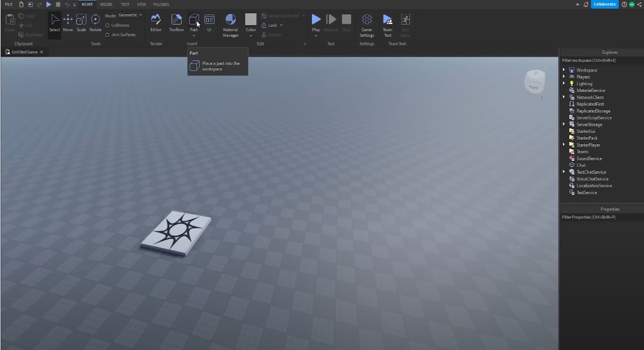Viewport: 644px width, 350px height.
Task: Expand the StarterPlayer tree node
Action: pos(564,145)
